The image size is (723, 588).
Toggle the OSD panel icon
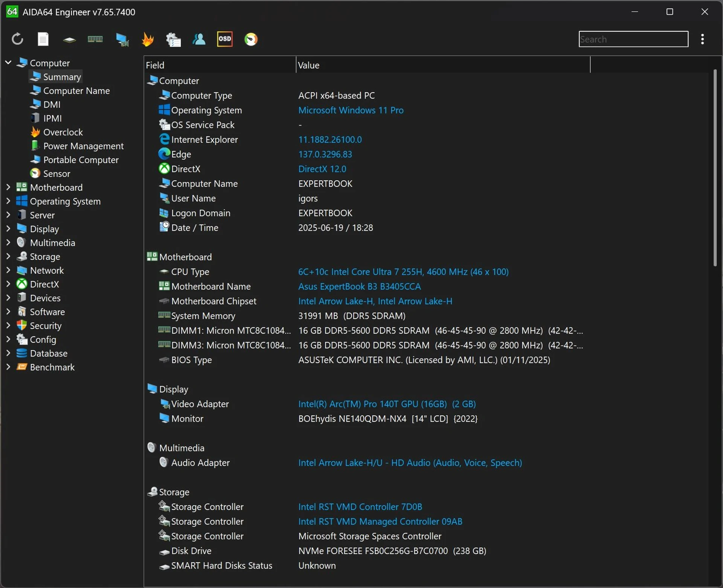(x=225, y=39)
